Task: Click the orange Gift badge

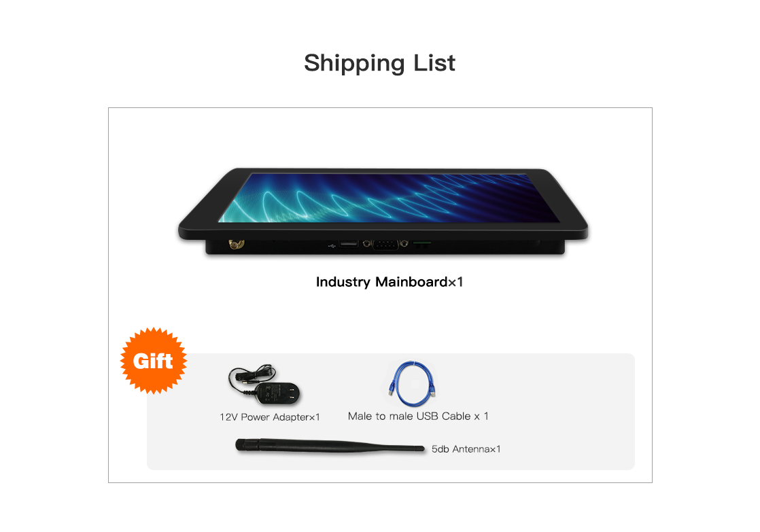Action: pyautogui.click(x=154, y=361)
